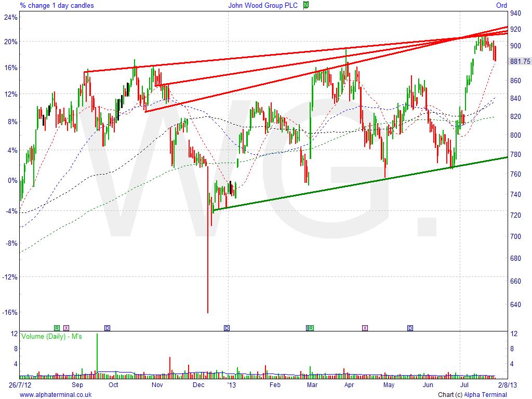Click the 'Chart (c) Alpha Terminal' copyright text
Image resolution: width=532 pixels, height=399 pixels.
(472, 395)
